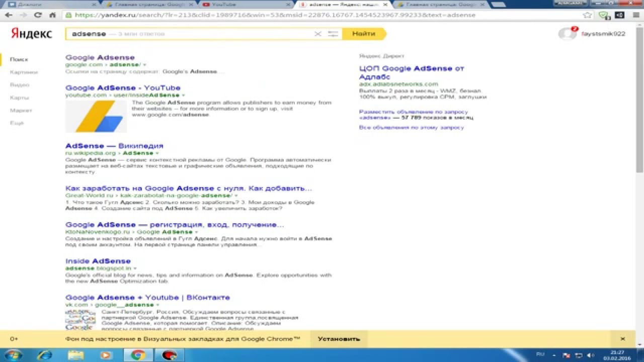Reload the page with the refresh icon
The width and height of the screenshot is (644, 362).
pos(38,15)
